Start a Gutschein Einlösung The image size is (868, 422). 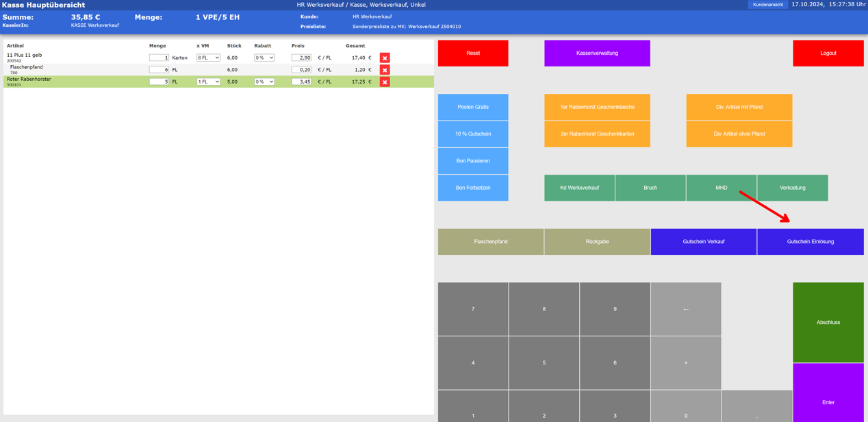point(810,241)
